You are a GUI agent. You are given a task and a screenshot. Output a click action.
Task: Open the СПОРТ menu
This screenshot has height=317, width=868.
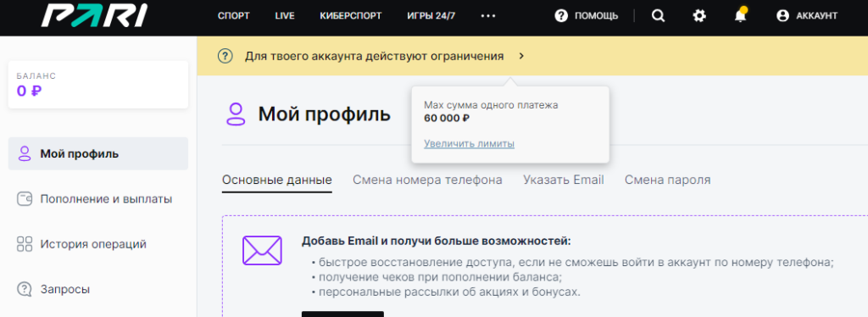click(x=234, y=16)
